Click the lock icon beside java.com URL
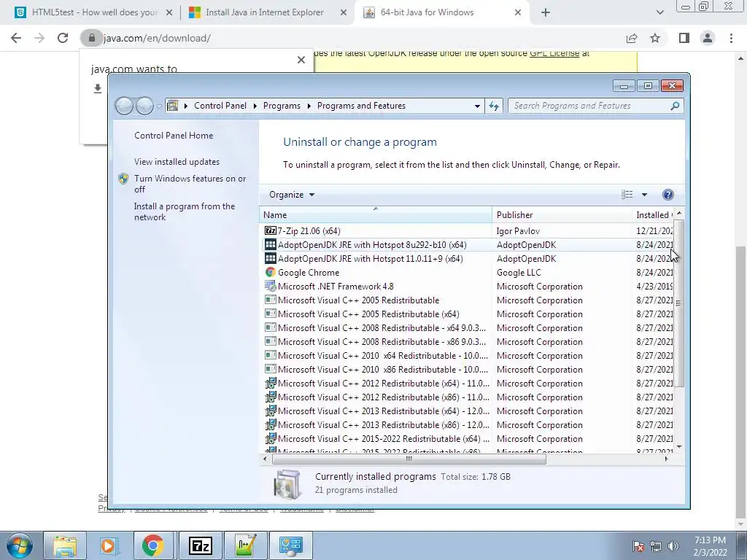This screenshot has height=560, width=747. click(x=91, y=38)
